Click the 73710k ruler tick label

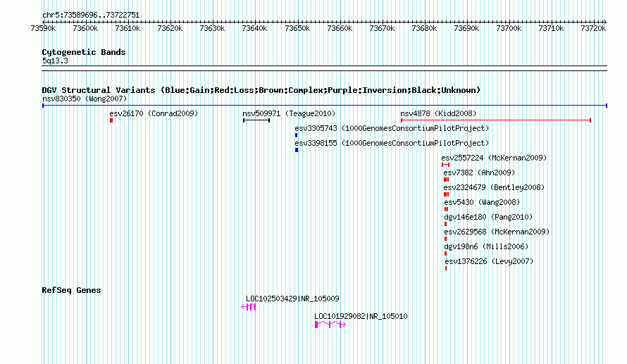pos(551,28)
